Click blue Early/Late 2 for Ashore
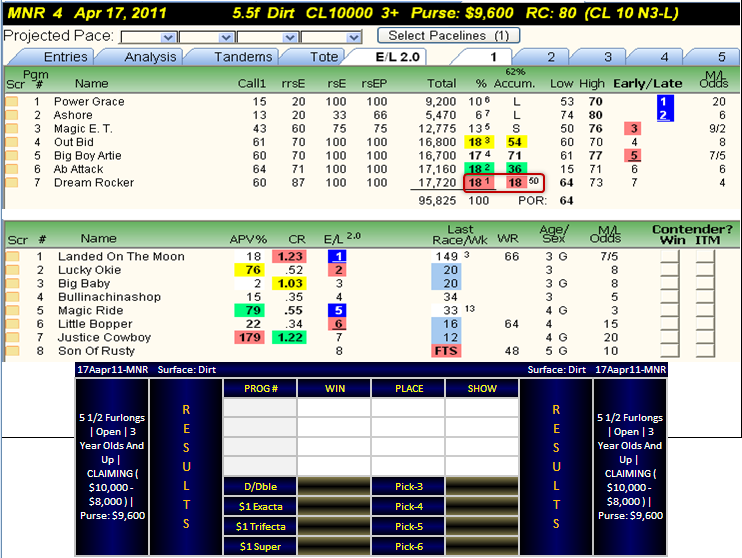Screen dimensions: 742x558 (664, 115)
